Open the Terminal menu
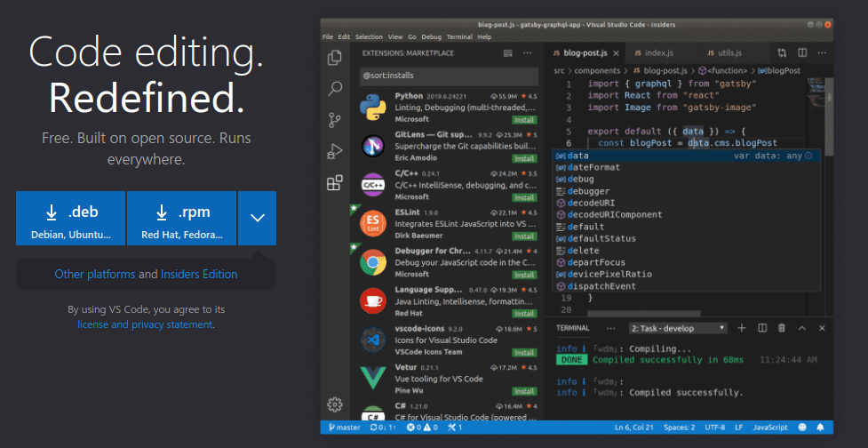 (x=459, y=37)
